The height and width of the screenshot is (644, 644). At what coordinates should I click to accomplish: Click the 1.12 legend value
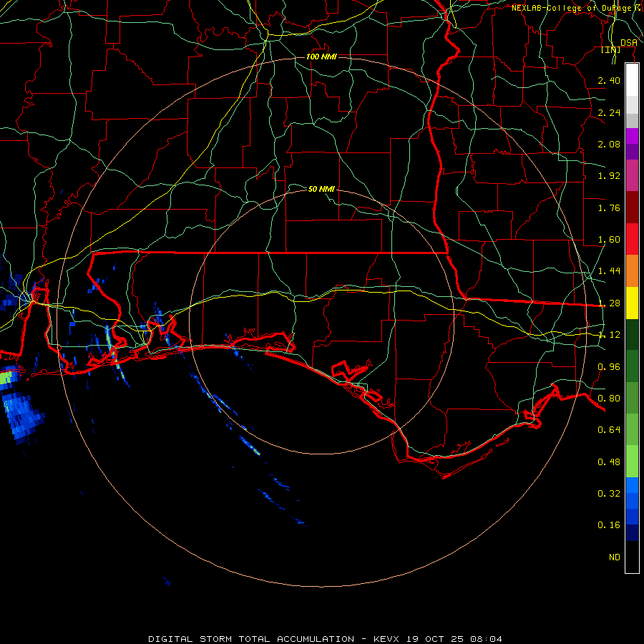tap(609, 335)
